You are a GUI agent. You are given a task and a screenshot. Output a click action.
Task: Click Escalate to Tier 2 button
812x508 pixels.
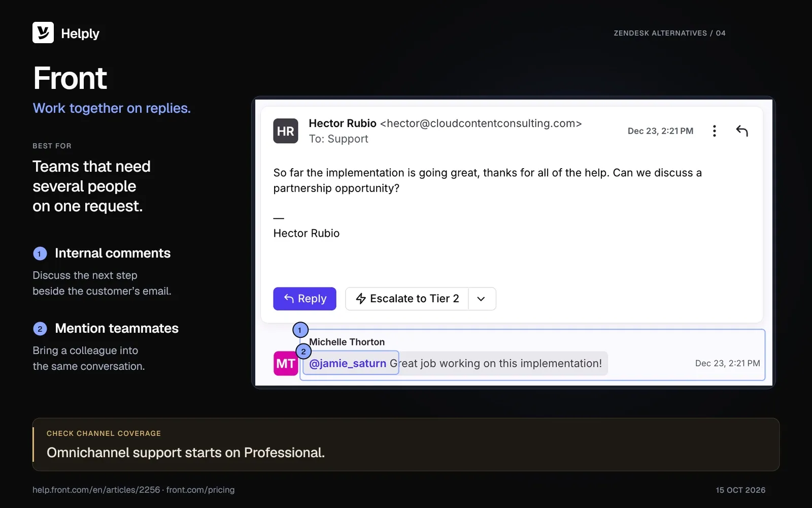coord(407,299)
